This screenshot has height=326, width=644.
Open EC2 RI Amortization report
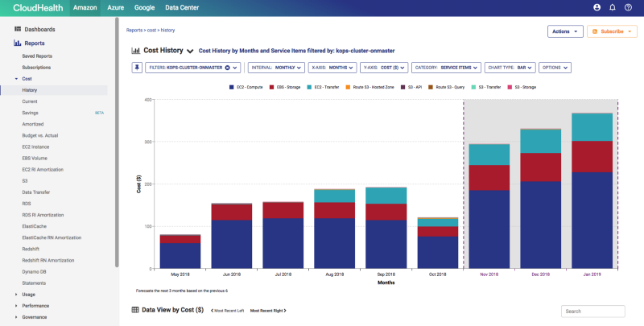tap(43, 170)
